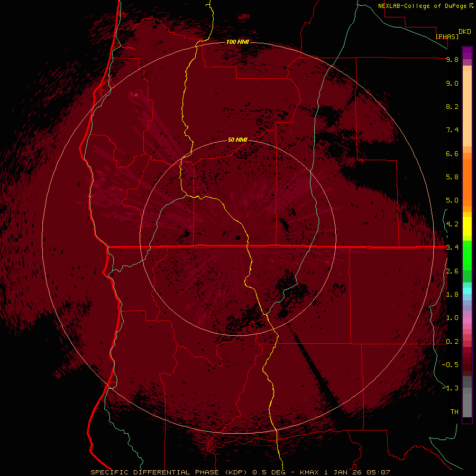This screenshot has width=476, height=476.
Task: Click the 9.0 scale value
Action: (452, 83)
